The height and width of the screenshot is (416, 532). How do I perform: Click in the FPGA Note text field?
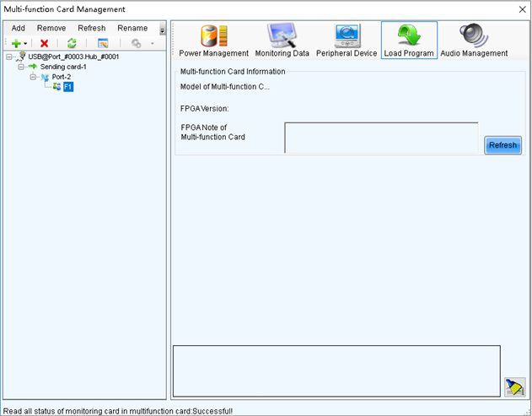(x=381, y=138)
